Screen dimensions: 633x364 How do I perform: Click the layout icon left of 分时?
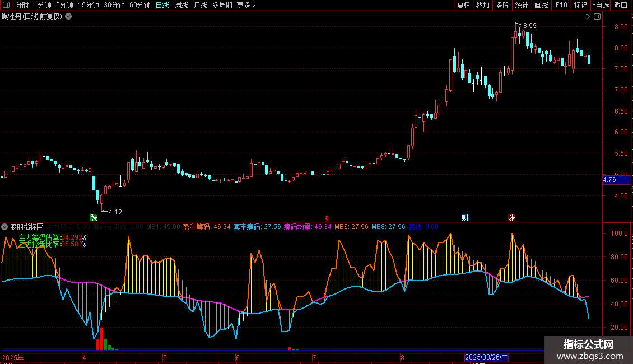tap(6, 5)
